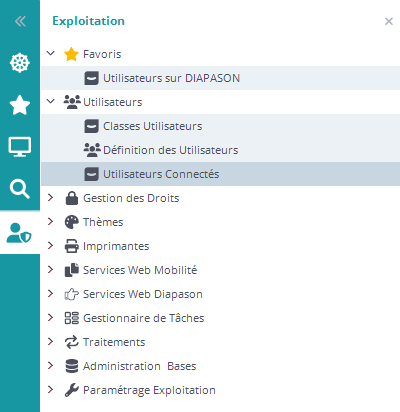
Task: Close the Exploitation panel
Action: point(389,21)
